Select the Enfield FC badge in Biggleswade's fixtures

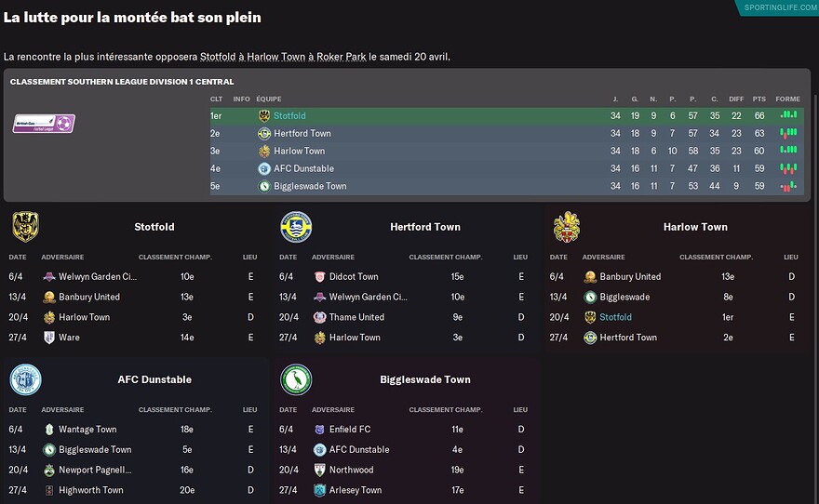pos(319,430)
